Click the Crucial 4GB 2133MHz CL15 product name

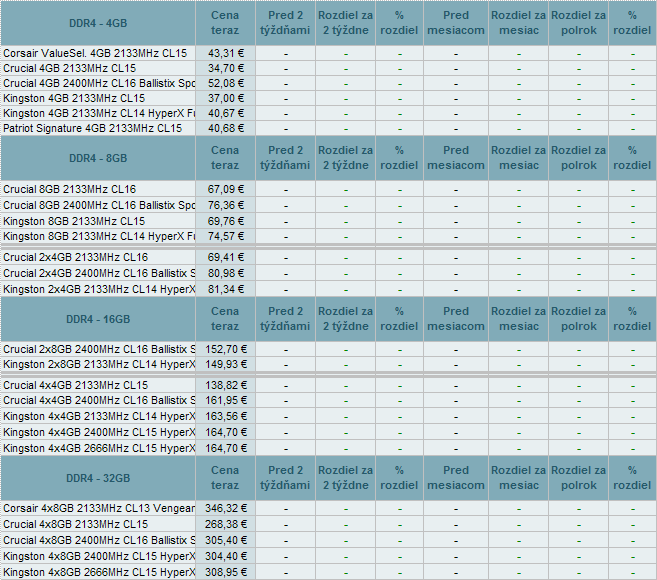click(x=70, y=68)
